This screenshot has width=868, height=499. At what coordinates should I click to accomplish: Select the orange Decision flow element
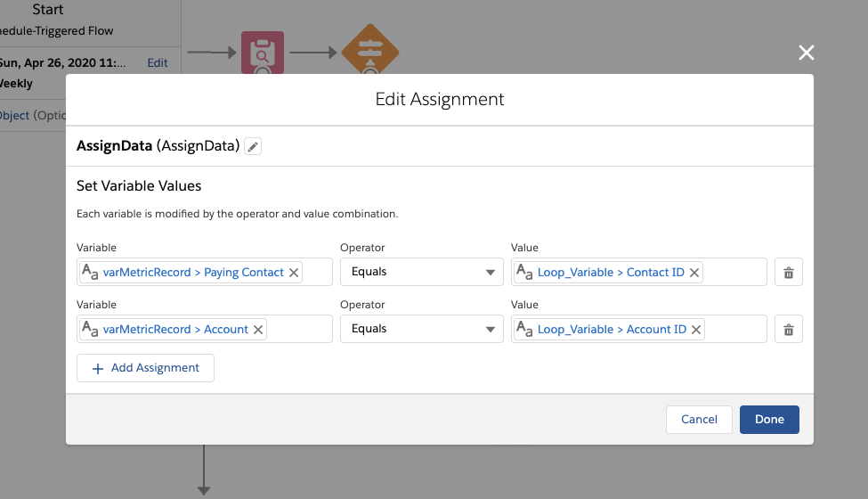(x=369, y=52)
